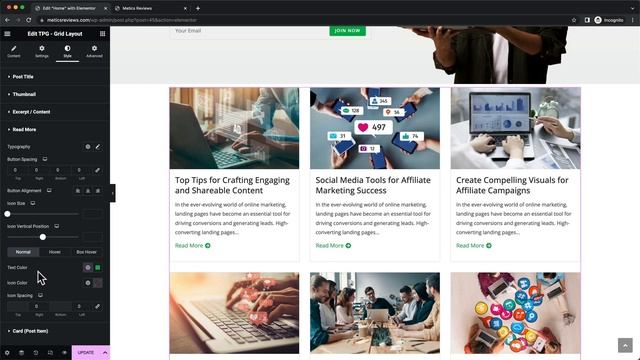Click the UPDATE button
Viewport: 640px width, 360px height.
tap(86, 353)
